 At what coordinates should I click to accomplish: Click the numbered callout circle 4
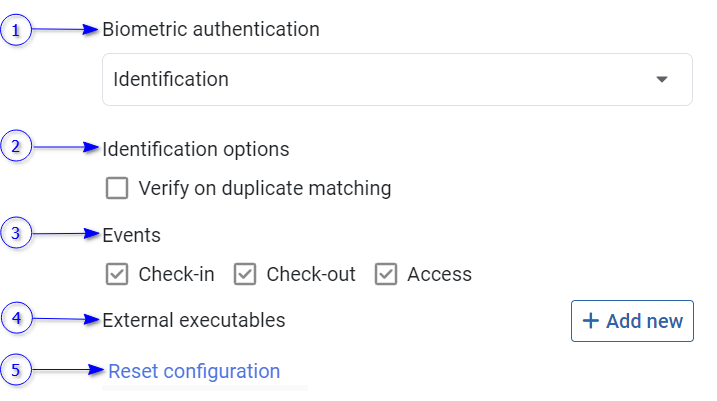pos(15,319)
